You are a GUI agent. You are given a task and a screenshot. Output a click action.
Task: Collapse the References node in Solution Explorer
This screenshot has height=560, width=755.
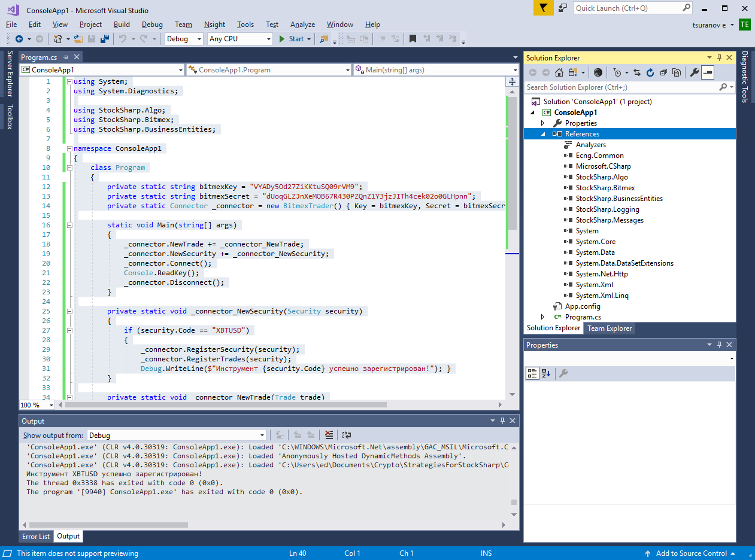click(543, 134)
